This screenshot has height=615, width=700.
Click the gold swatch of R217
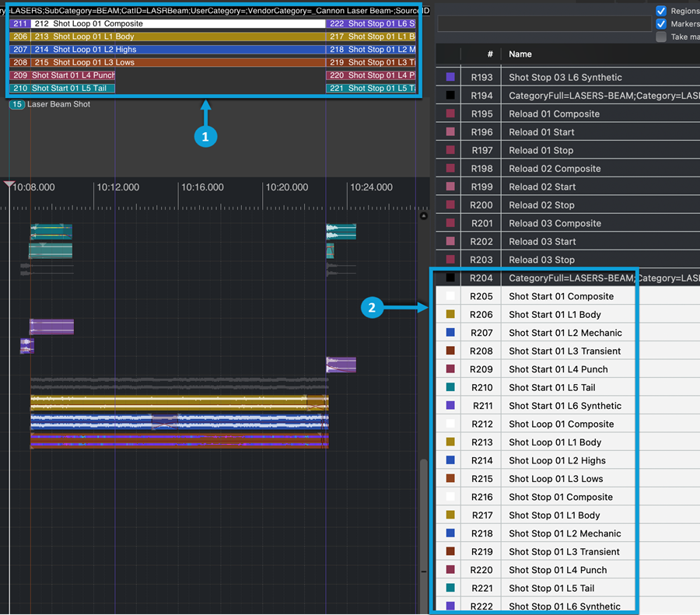(450, 515)
